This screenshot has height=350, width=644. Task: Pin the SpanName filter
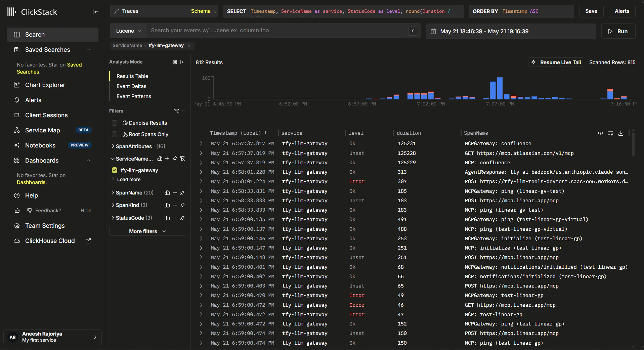click(x=182, y=193)
